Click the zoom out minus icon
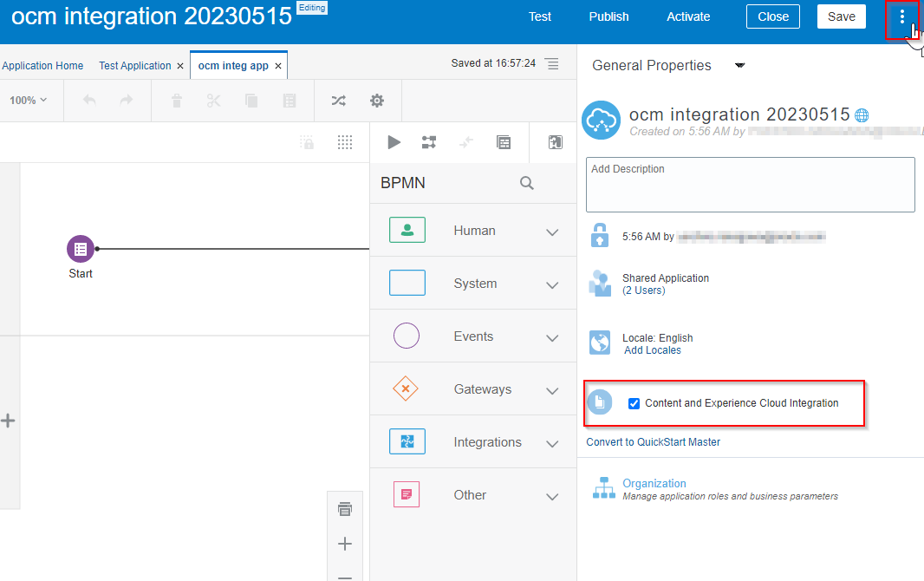This screenshot has height=581, width=924. pos(345,578)
